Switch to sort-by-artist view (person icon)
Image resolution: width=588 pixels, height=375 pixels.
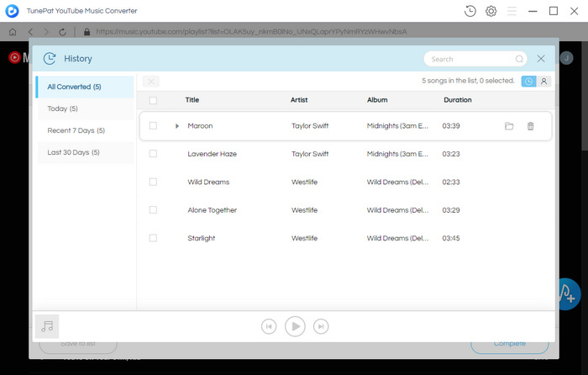pyautogui.click(x=543, y=81)
